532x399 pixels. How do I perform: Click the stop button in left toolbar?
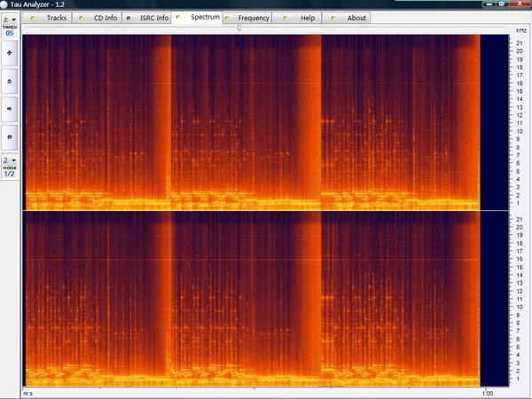[10, 137]
